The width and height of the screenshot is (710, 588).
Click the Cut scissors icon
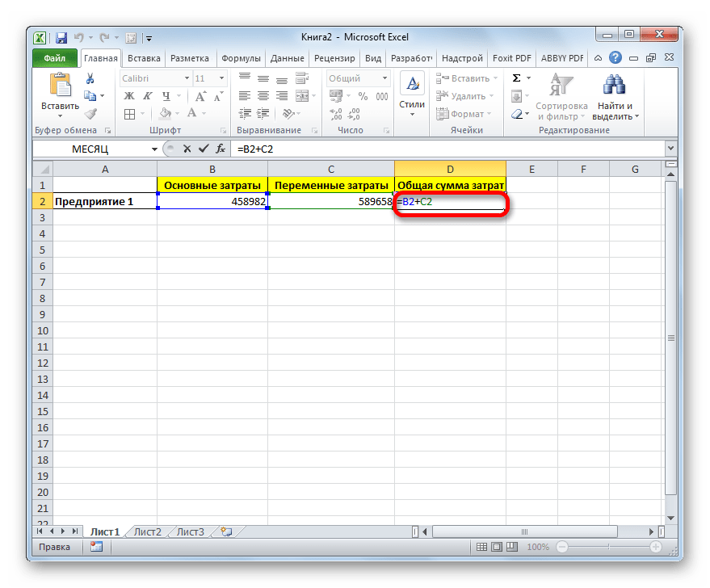tap(90, 78)
